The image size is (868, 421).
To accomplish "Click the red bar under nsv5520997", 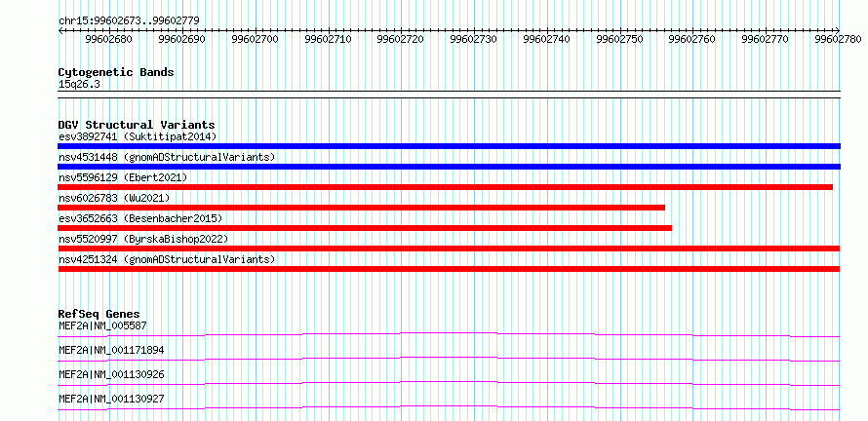I will [x=449, y=249].
